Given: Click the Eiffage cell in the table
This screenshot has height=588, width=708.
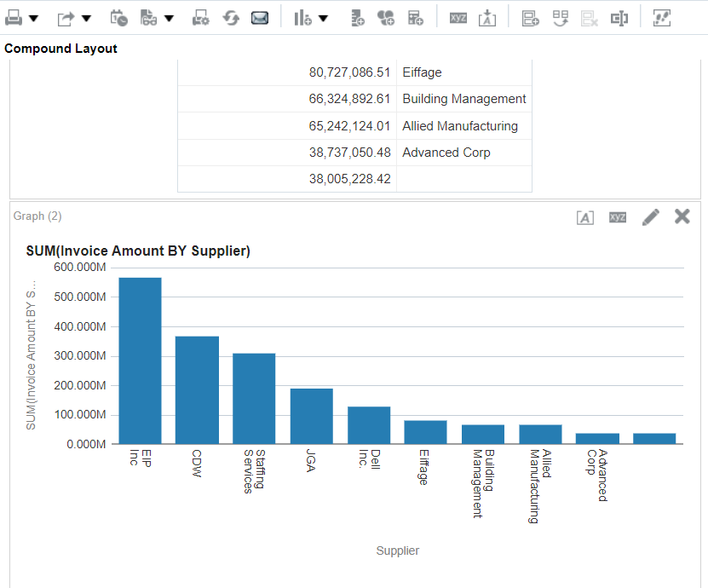Looking at the screenshot, I should coord(423,72).
